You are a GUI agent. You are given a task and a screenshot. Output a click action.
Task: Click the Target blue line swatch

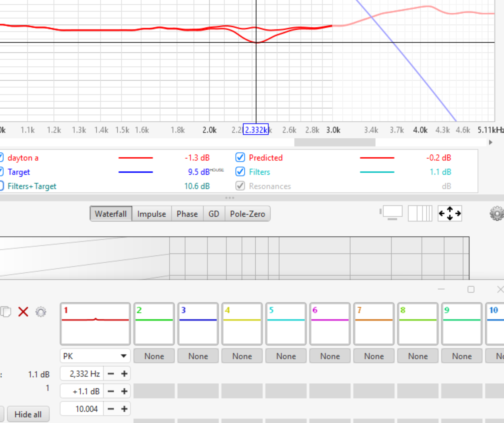click(136, 172)
